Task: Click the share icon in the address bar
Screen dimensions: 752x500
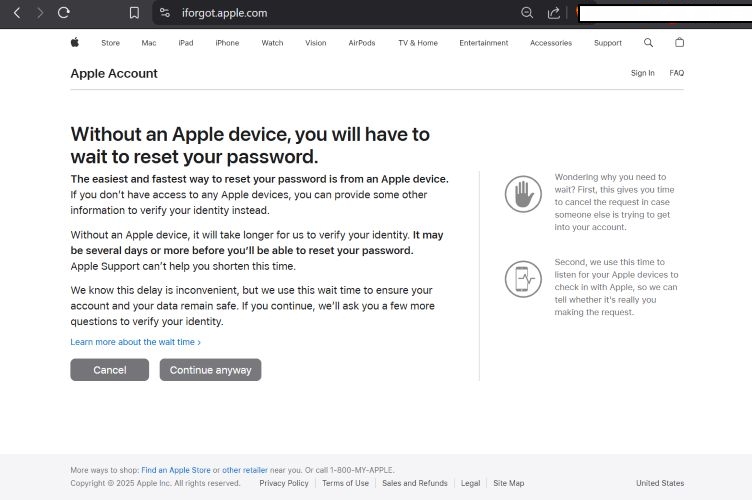Action: [554, 13]
